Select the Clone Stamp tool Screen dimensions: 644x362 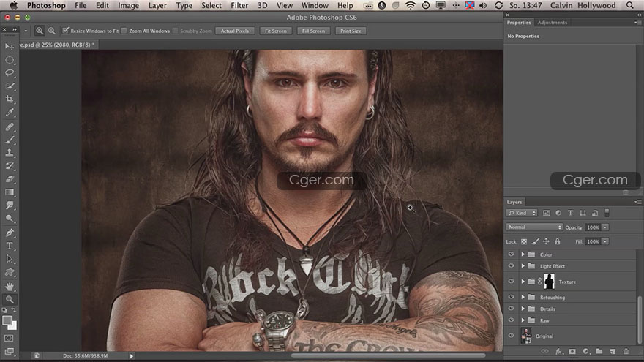[10, 153]
